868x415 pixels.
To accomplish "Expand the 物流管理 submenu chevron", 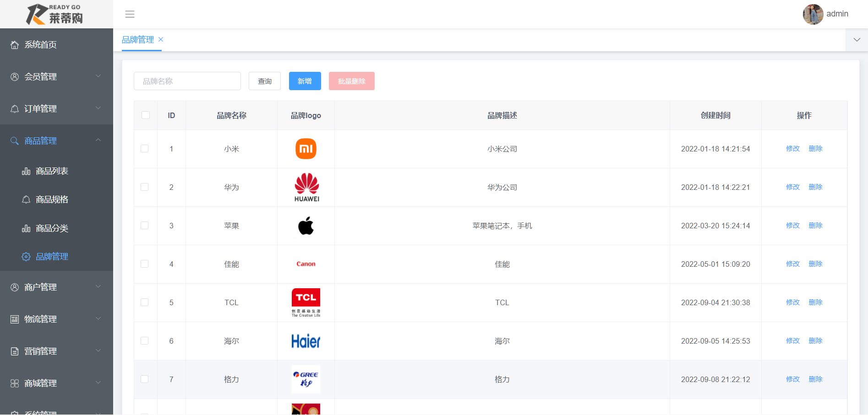I will pos(98,318).
